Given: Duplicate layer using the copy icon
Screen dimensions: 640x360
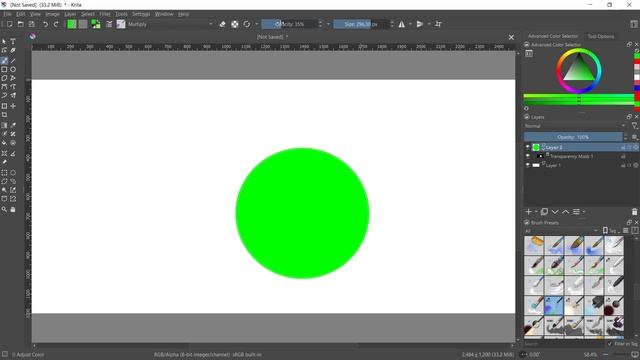Looking at the screenshot, I should point(544,211).
